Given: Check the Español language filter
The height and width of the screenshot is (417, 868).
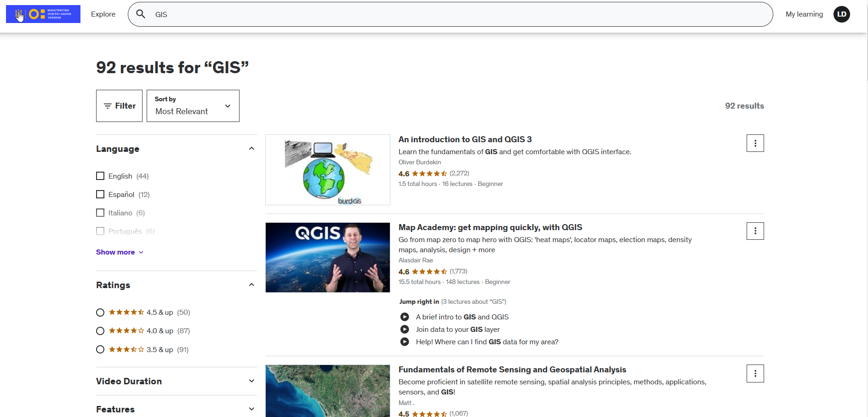Looking at the screenshot, I should (x=100, y=194).
